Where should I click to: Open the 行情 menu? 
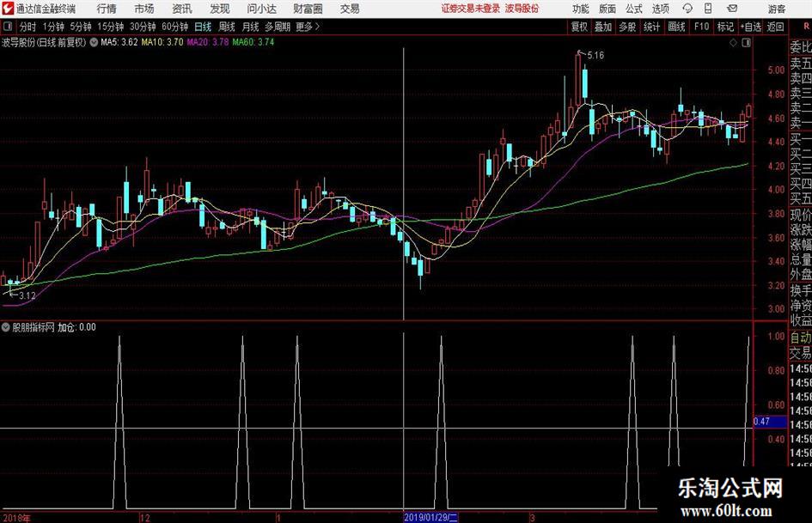[107, 9]
